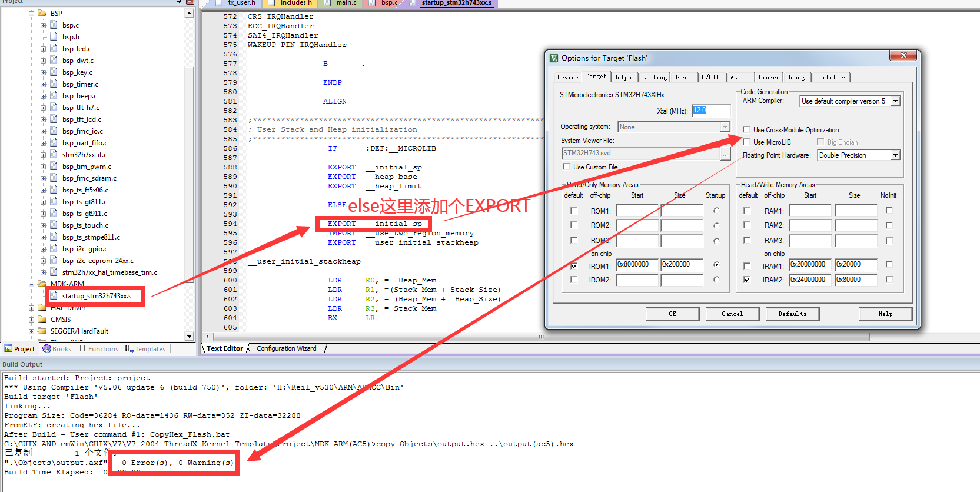Click the bsp_led.c file icon
Viewport: 980px width, 492px height.
54,49
